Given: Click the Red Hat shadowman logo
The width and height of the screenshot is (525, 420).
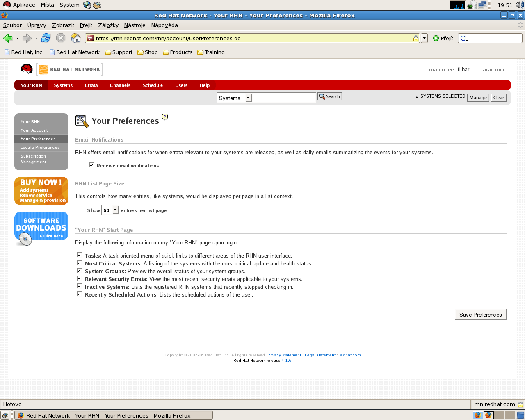Looking at the screenshot, I should pos(27,69).
